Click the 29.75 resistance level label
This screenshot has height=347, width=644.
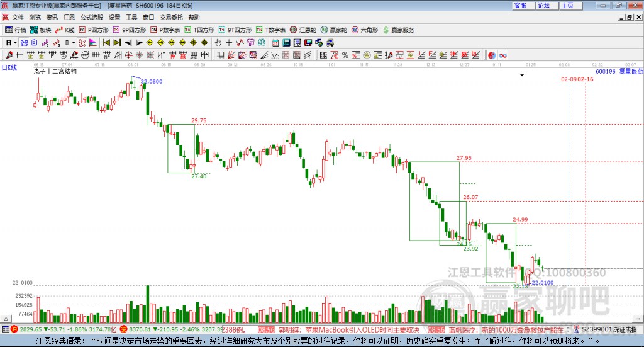coord(199,120)
